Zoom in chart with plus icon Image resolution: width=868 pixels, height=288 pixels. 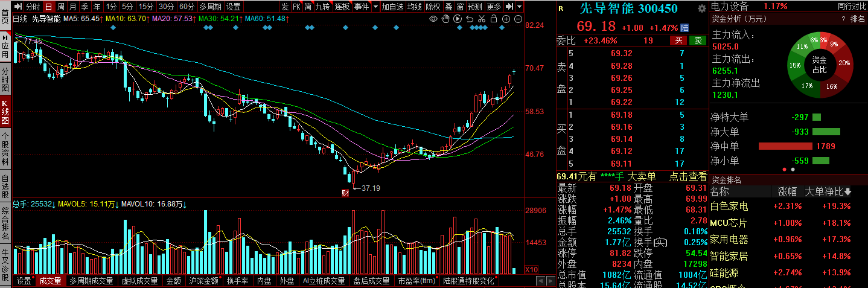(506, 19)
